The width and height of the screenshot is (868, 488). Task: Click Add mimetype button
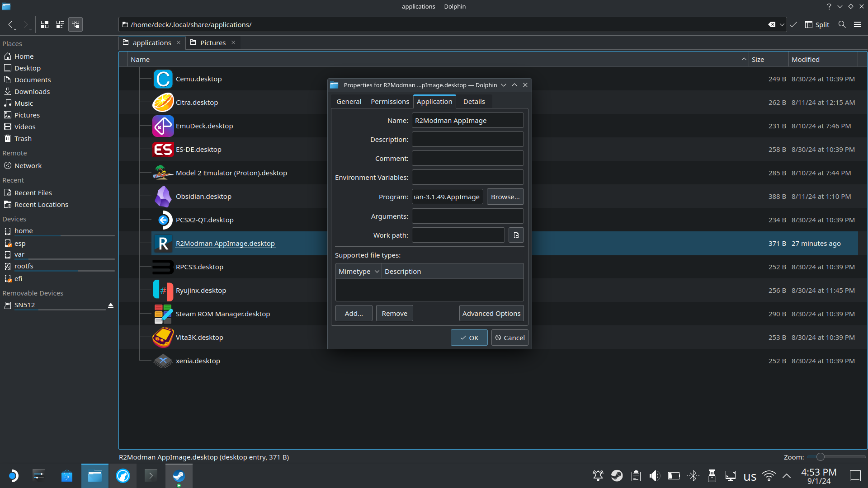(x=354, y=314)
